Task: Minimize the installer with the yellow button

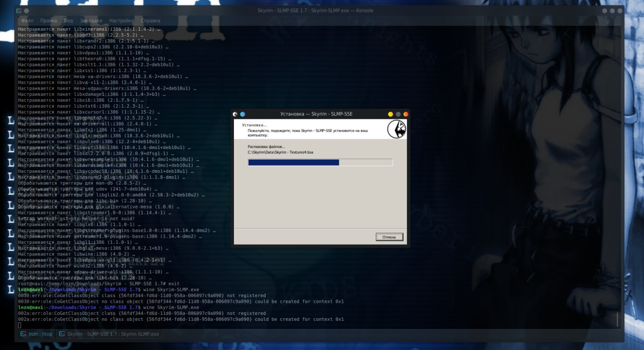Action: 390,114
